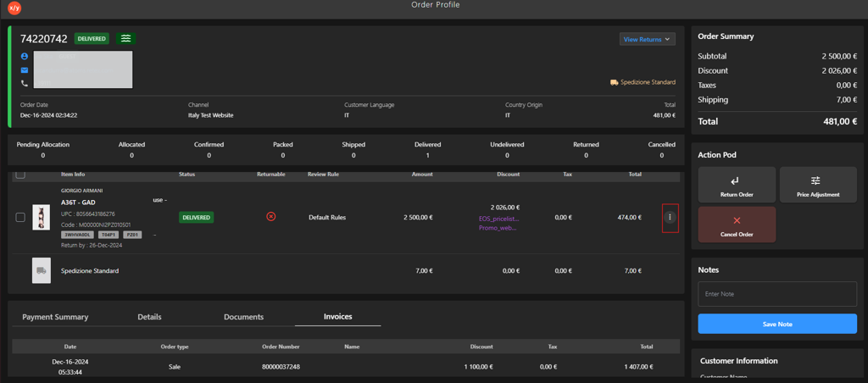Click the phone icon in order header

[x=25, y=83]
